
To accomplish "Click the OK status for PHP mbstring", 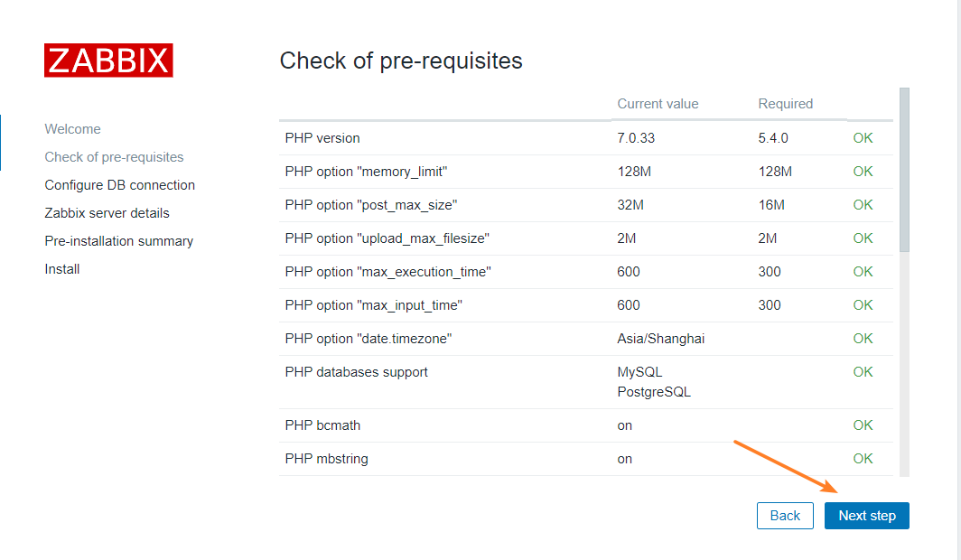I will click(862, 458).
